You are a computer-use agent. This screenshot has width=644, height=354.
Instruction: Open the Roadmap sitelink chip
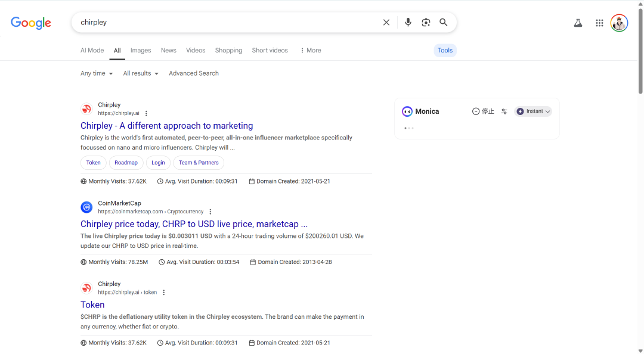(x=126, y=163)
